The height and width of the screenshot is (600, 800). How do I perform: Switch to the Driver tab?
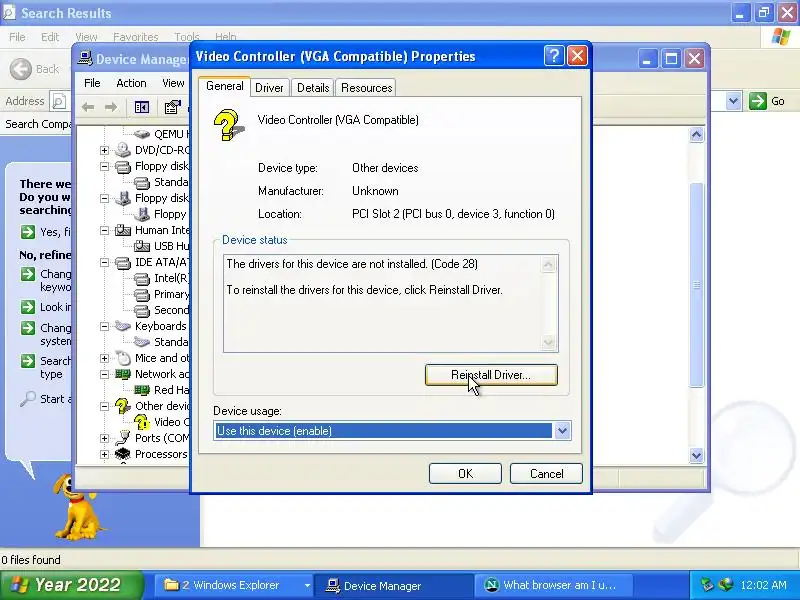pos(269,88)
